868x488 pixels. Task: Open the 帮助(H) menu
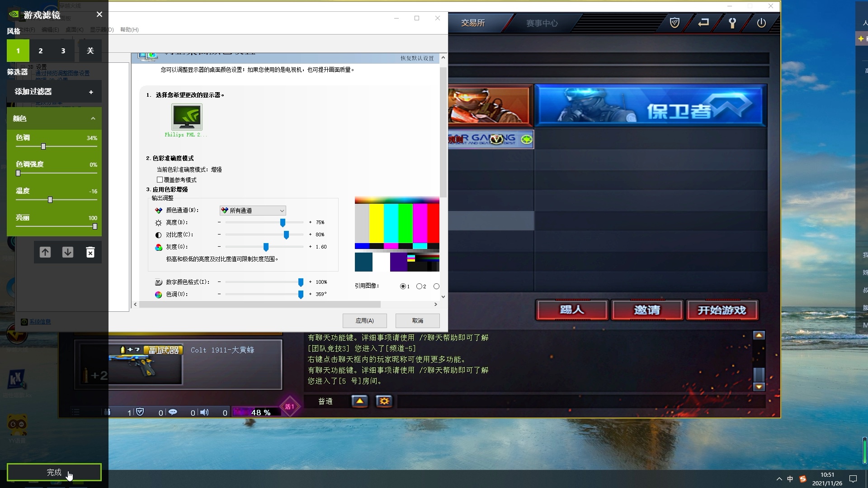point(129,29)
